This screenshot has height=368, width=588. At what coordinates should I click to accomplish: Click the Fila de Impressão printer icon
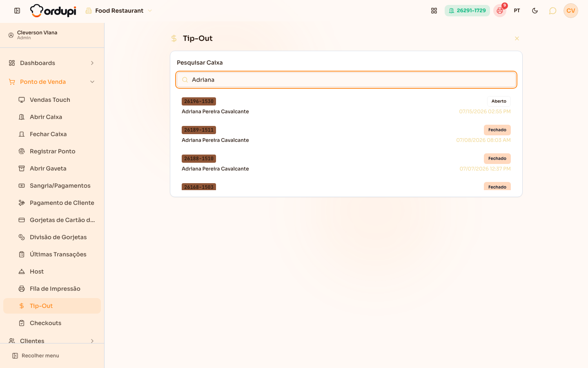(22, 289)
